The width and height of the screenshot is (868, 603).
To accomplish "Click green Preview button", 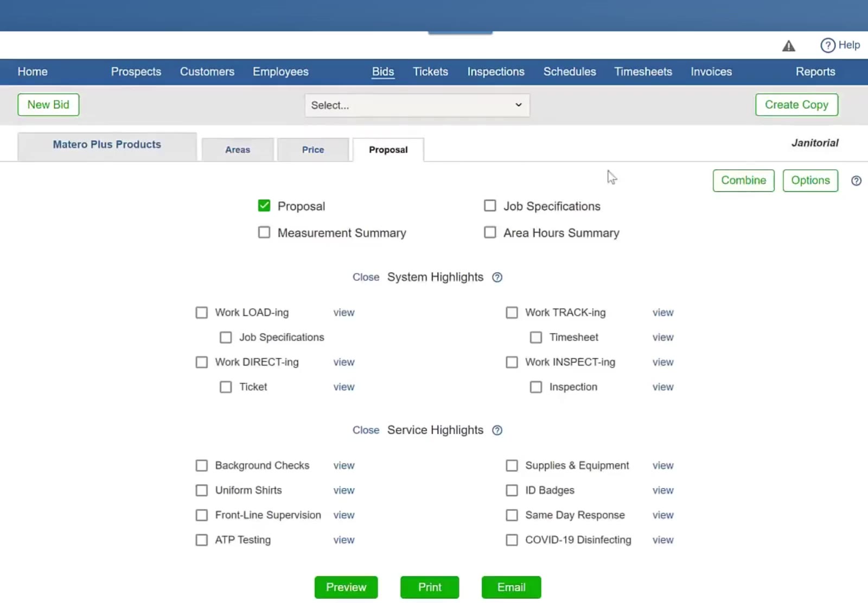I will 346,587.
